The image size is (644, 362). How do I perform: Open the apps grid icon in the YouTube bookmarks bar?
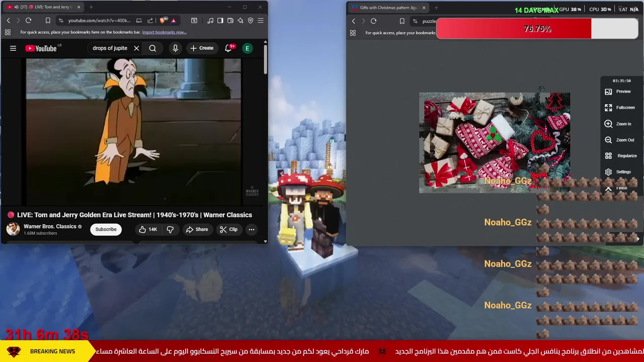pyautogui.click(x=8, y=32)
